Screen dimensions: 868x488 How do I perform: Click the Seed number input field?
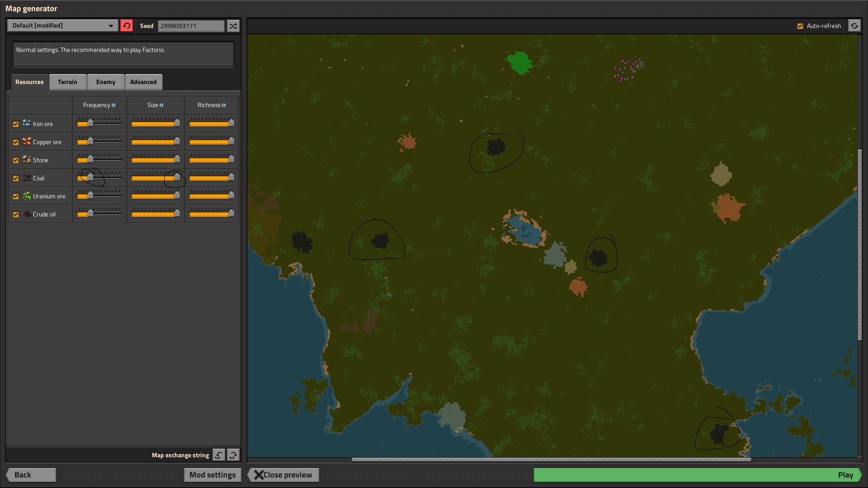[x=191, y=26]
